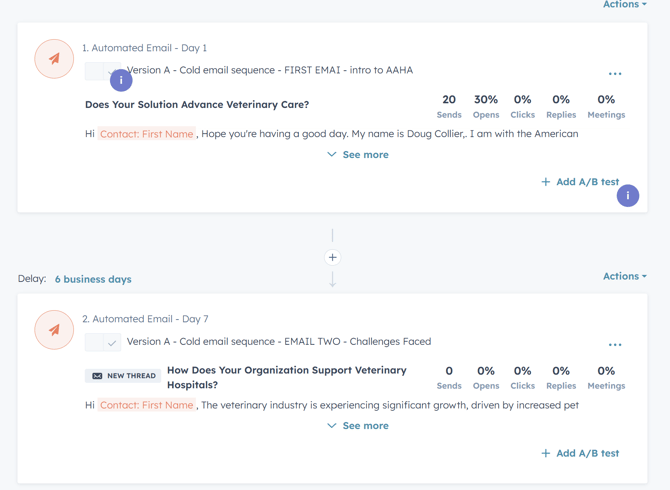Click the purple info icon beside Version A toggle
The width and height of the screenshot is (670, 490).
coord(121,80)
